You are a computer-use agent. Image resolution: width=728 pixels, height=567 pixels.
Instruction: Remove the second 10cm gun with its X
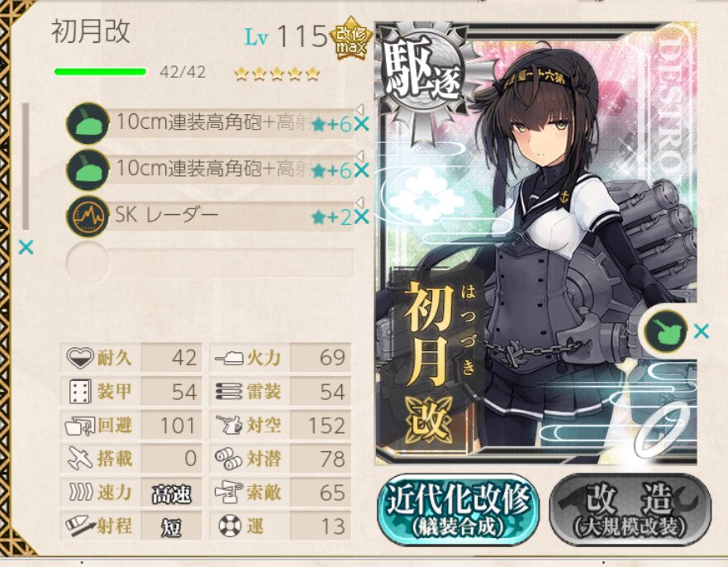click(x=362, y=170)
